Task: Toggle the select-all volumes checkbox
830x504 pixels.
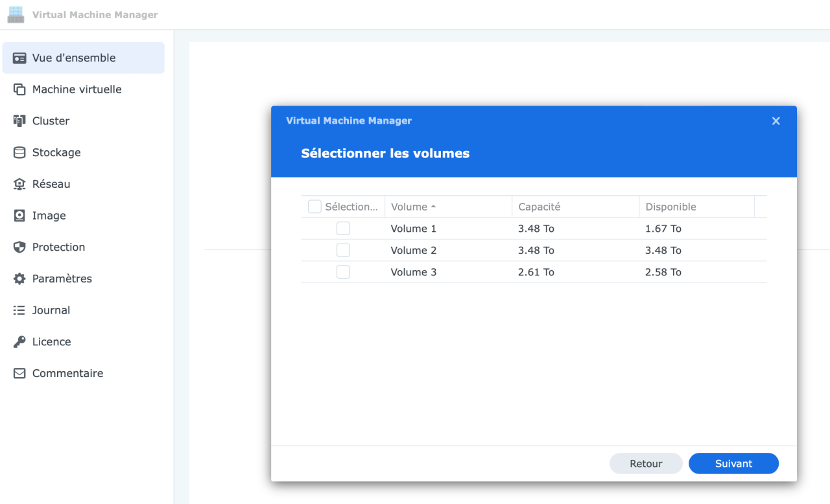Action: [314, 206]
